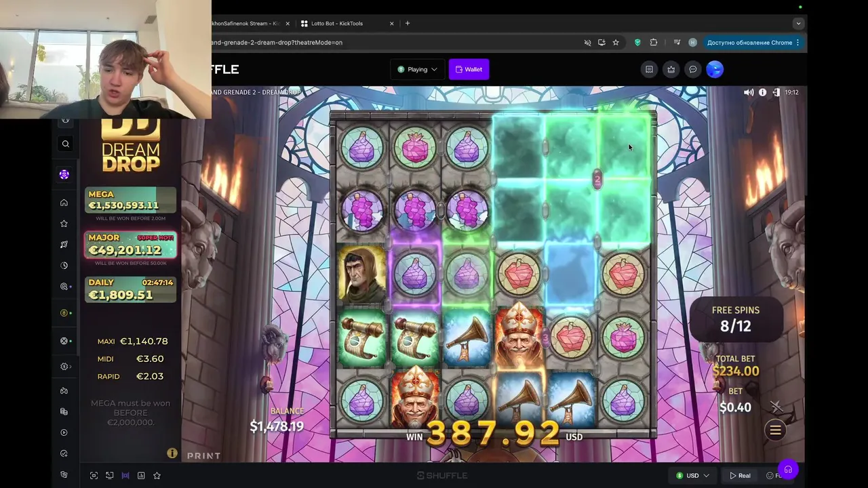Image resolution: width=868 pixels, height=488 pixels.
Task: Favorite the game with the bottom star icon
Action: click(x=157, y=476)
